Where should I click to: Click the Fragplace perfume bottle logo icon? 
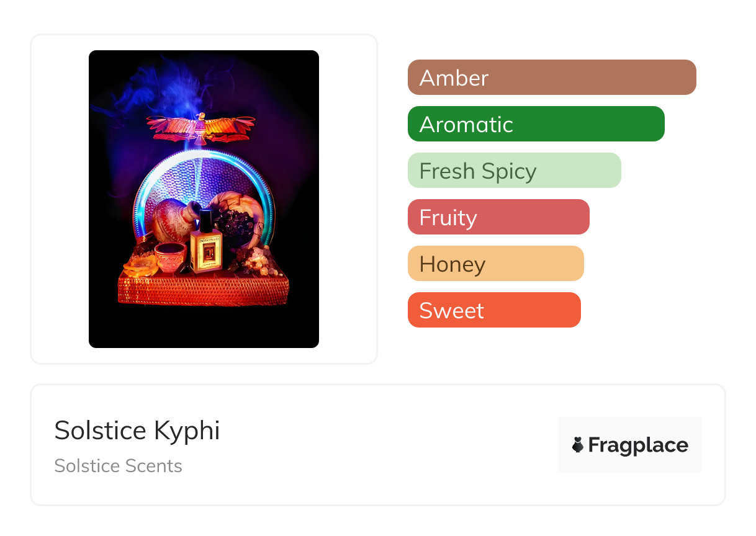(x=578, y=445)
